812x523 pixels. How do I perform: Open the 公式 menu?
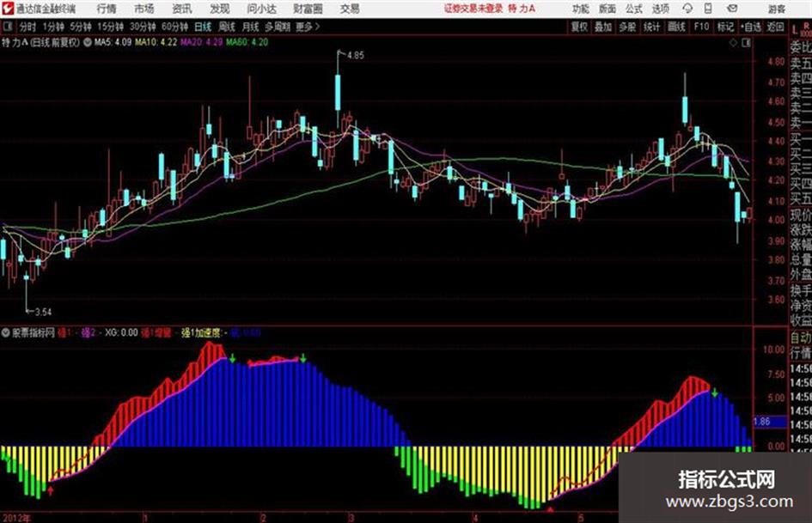[633, 9]
